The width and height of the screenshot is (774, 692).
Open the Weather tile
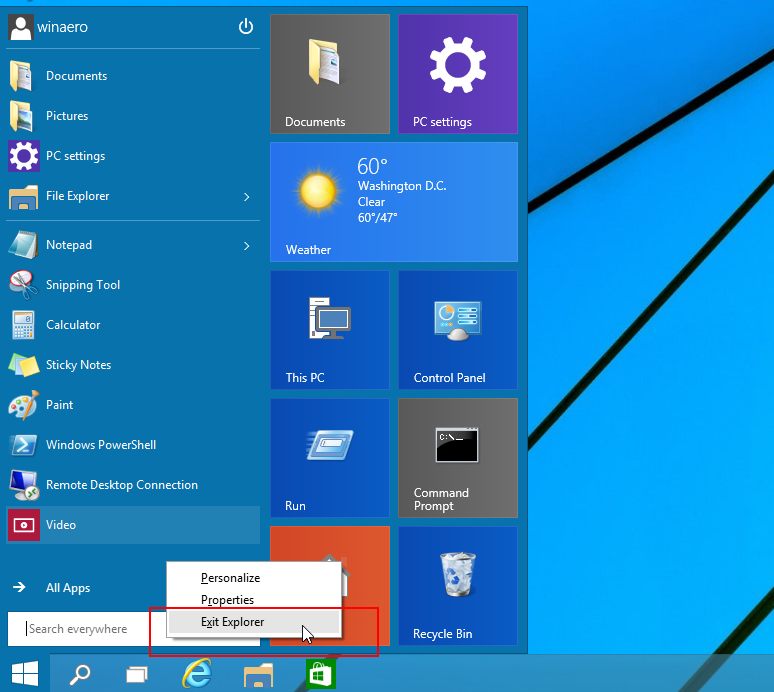tap(394, 202)
